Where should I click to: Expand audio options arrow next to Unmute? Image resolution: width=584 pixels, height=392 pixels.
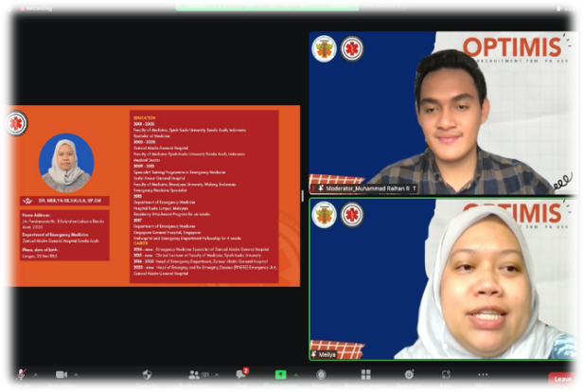[34, 373]
